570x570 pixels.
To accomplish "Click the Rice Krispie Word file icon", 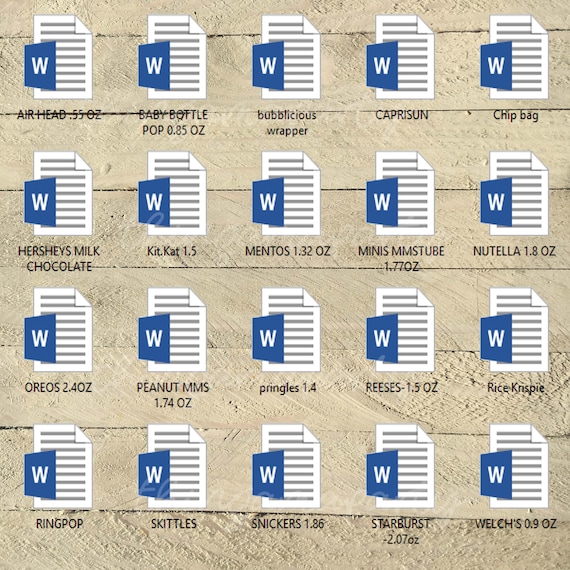I will 514,329.
